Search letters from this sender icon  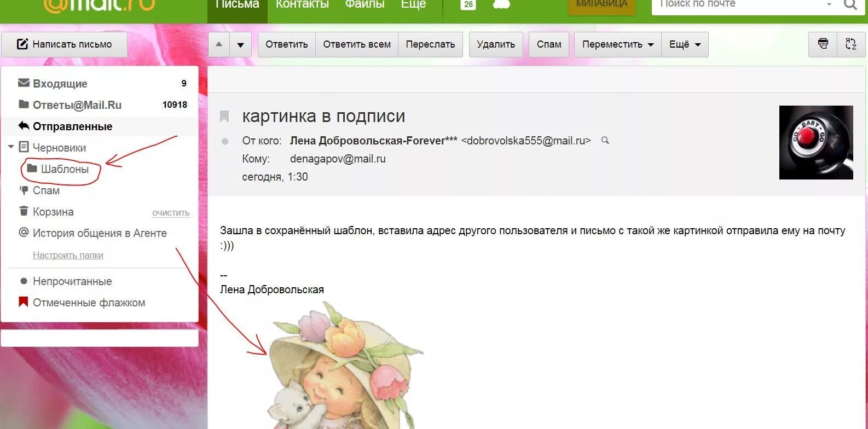tap(605, 141)
